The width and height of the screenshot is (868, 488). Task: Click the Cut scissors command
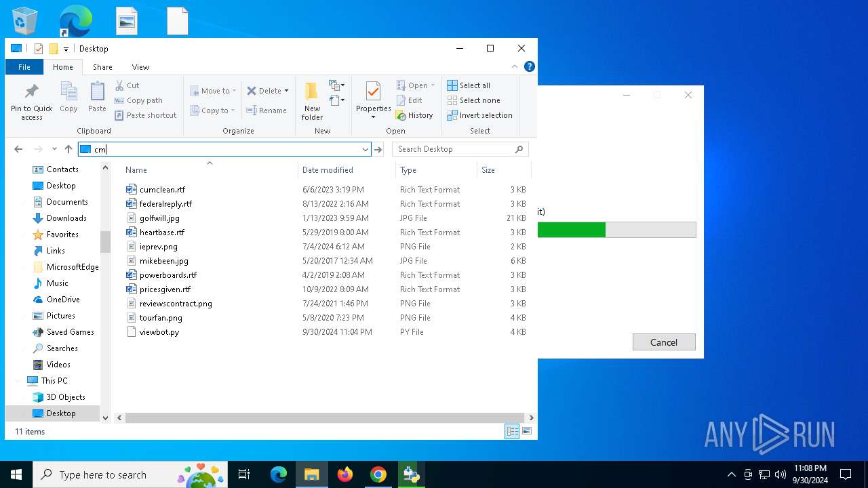point(127,85)
